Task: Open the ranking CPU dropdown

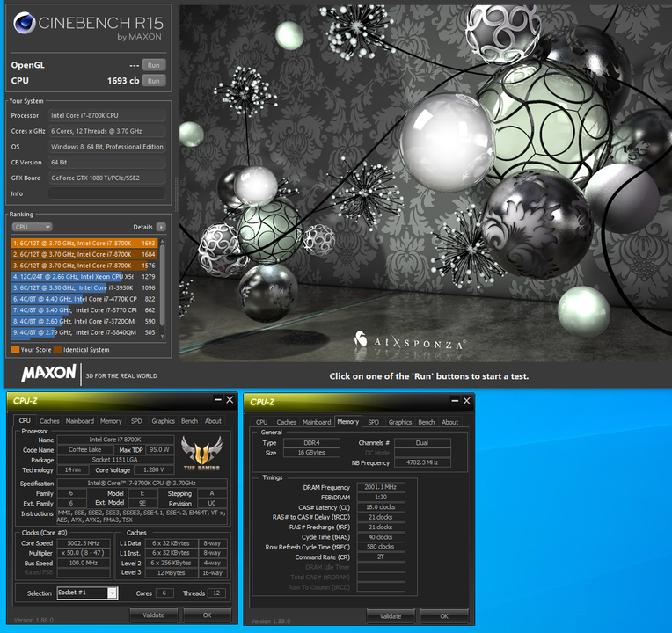Action: point(32,227)
